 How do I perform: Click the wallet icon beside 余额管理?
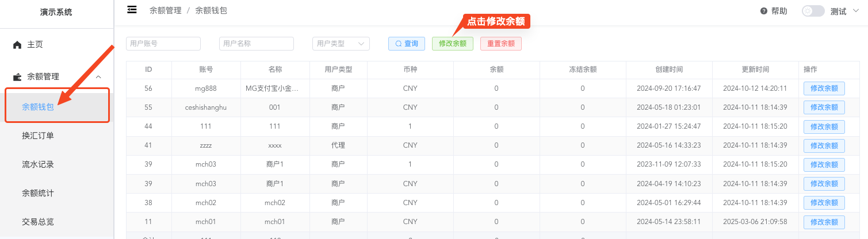click(x=17, y=76)
